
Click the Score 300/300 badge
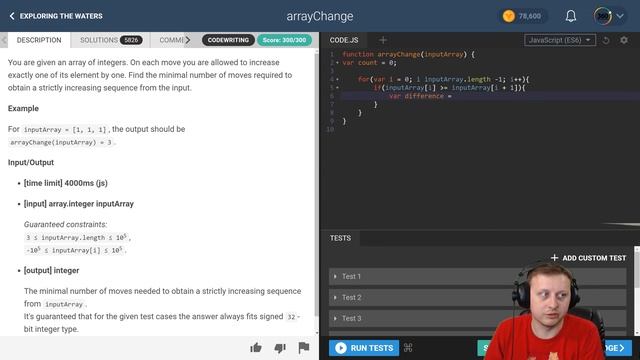[x=284, y=40]
